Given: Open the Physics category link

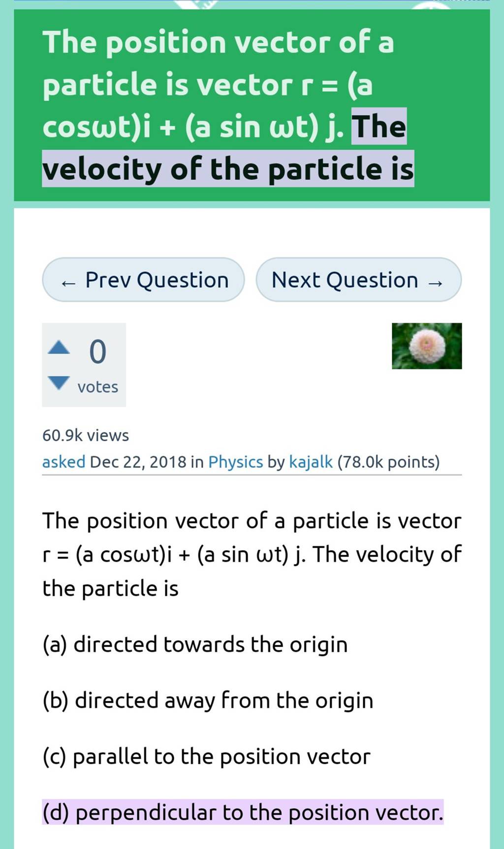Looking at the screenshot, I should 234,462.
